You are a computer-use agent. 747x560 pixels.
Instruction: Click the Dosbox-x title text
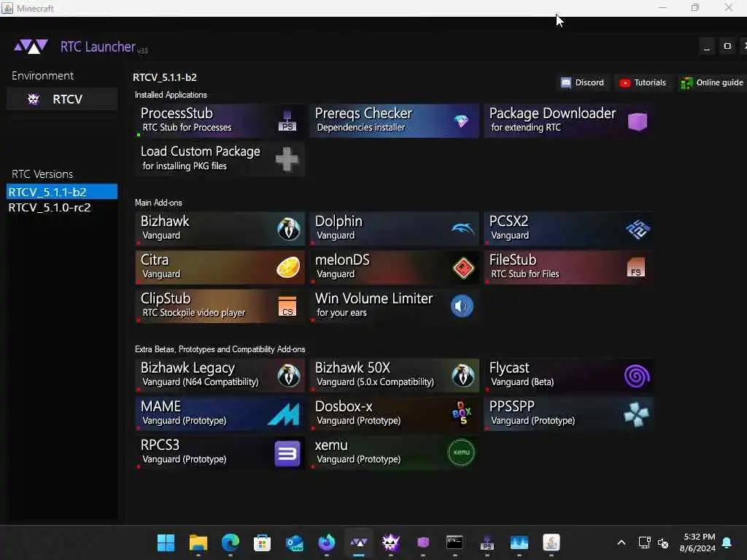(x=344, y=407)
